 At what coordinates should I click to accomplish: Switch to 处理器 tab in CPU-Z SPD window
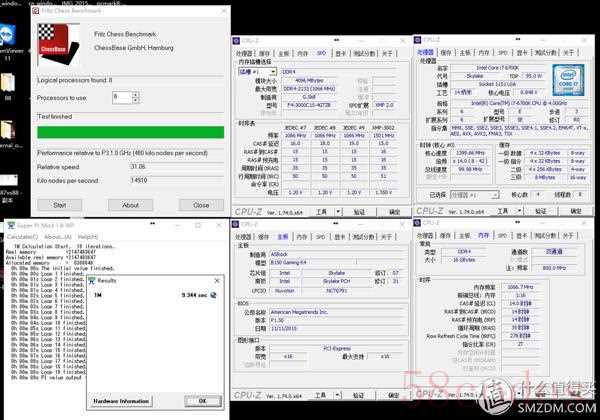[x=244, y=54]
